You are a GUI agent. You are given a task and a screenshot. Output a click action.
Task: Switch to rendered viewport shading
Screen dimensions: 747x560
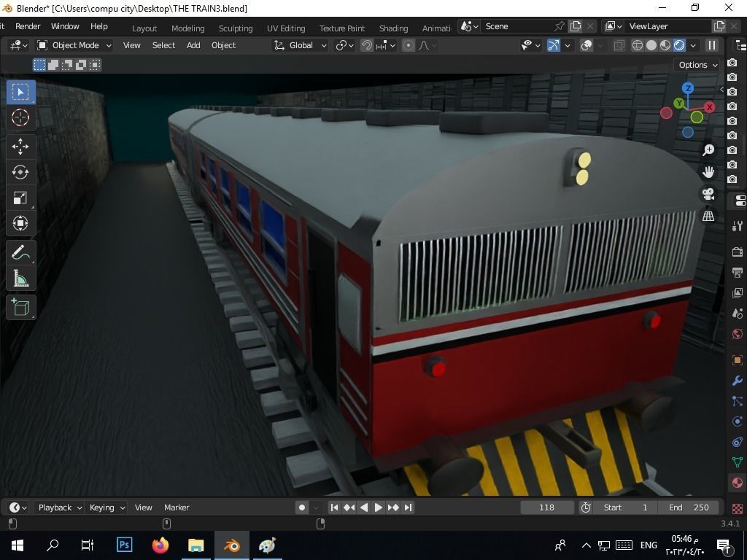[x=679, y=45]
